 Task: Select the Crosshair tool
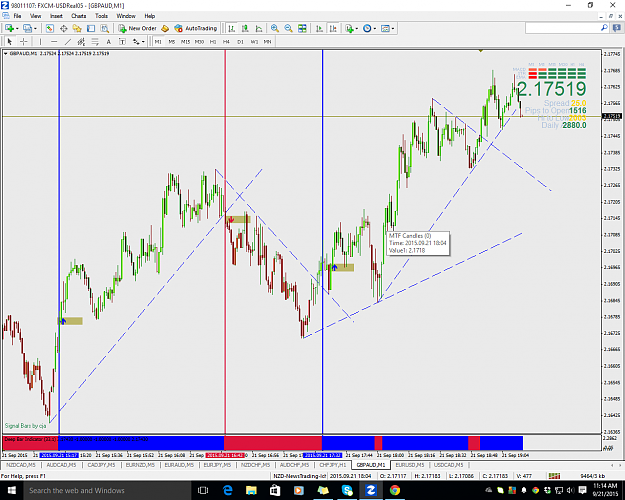coord(24,41)
